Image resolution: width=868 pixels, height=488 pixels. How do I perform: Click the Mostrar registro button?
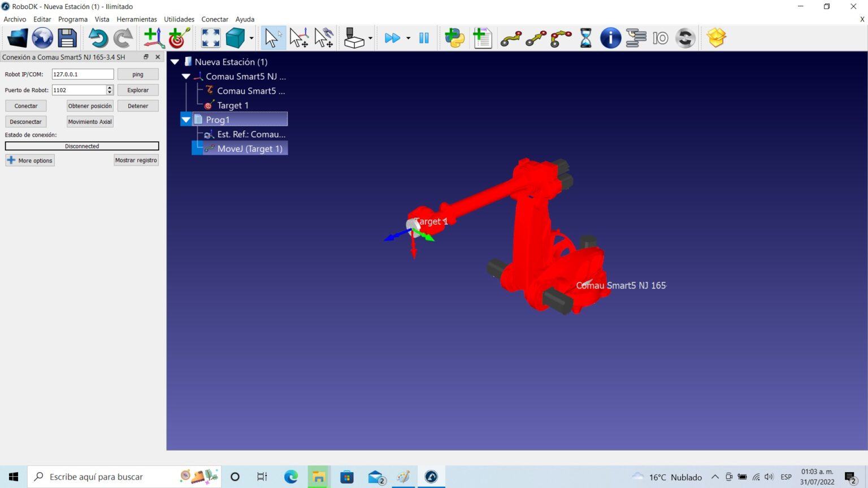(x=136, y=160)
